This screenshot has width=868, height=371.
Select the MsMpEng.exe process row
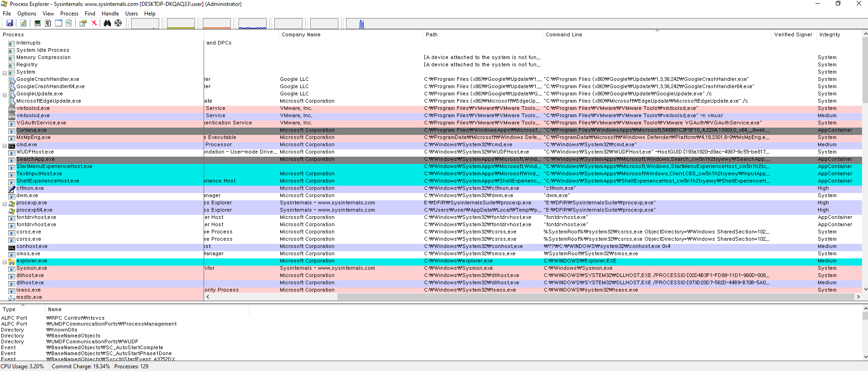click(431, 138)
